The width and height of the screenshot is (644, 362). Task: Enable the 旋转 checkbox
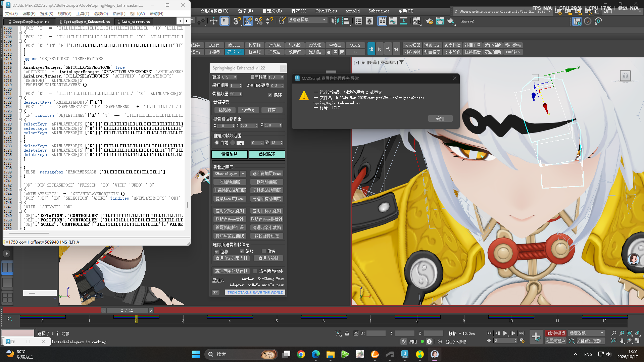264,251
